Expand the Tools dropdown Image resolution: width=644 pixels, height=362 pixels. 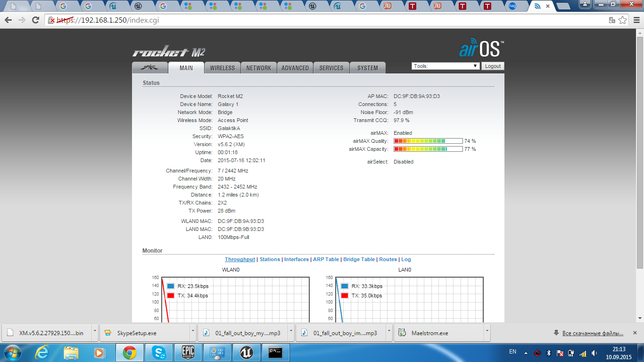(x=446, y=66)
